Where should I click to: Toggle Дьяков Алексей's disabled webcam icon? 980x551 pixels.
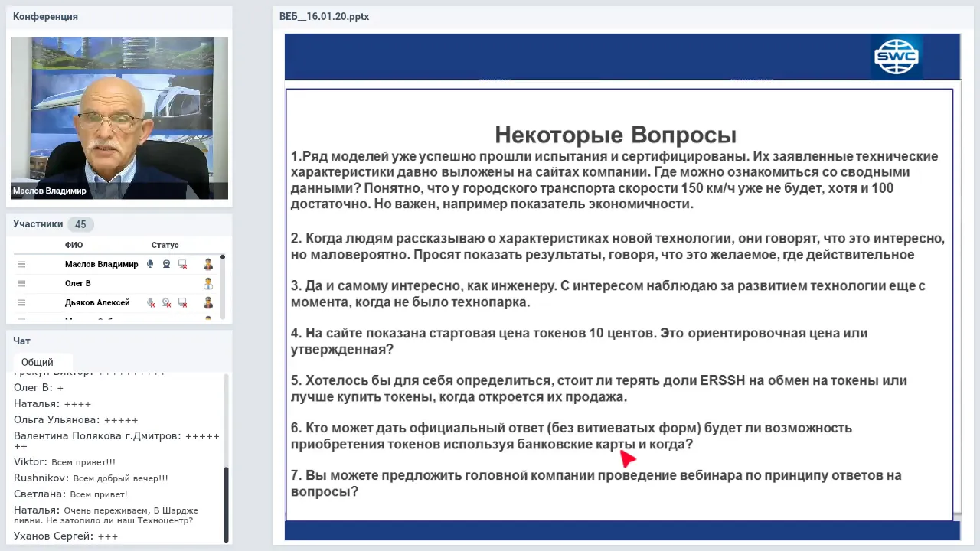point(166,303)
